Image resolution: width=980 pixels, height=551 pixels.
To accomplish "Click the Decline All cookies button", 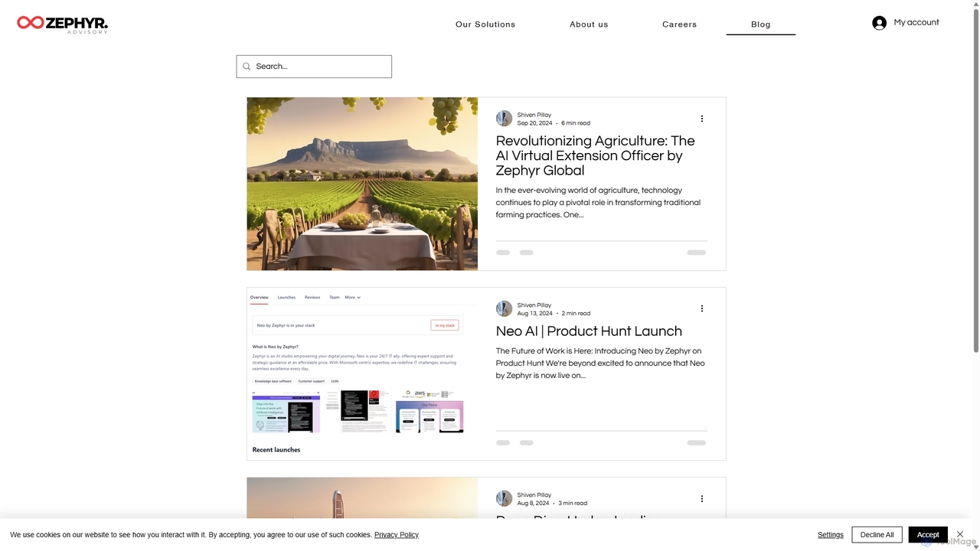I will [877, 535].
